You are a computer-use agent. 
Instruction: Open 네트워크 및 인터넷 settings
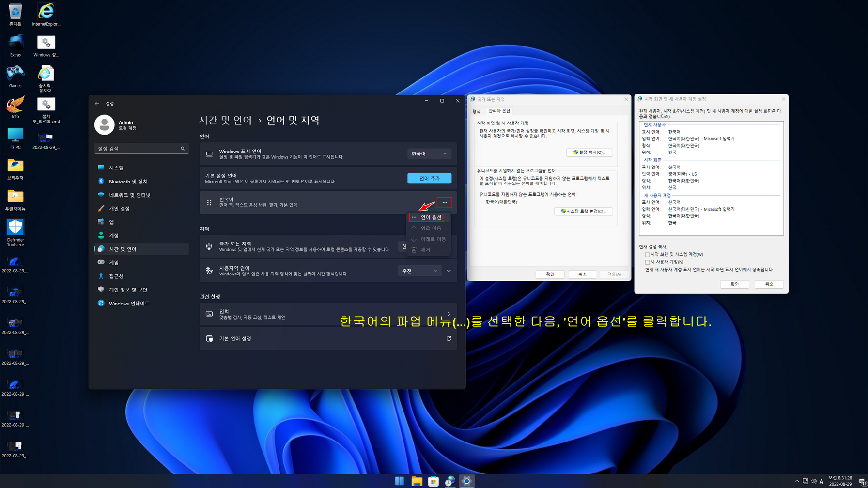(141, 195)
